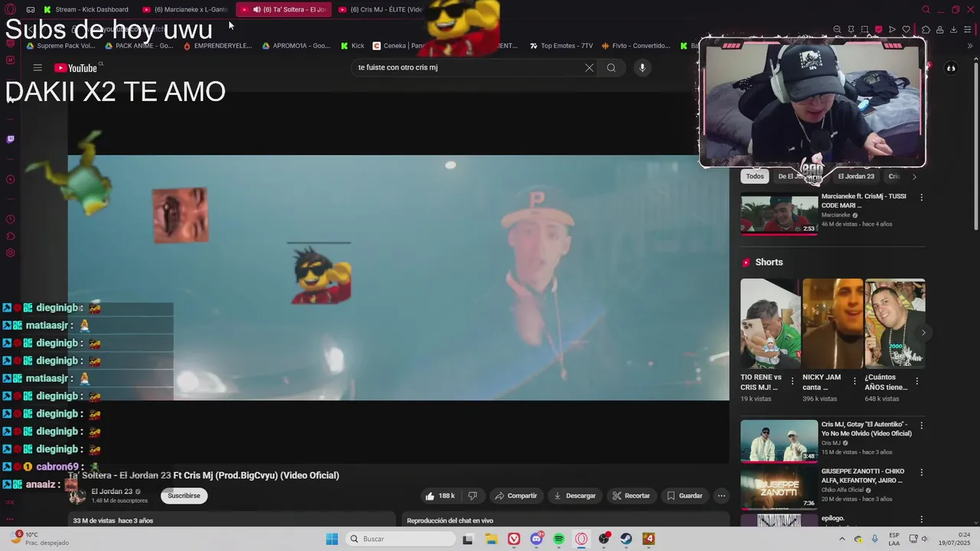The height and width of the screenshot is (551, 980).
Task: Open options for the TIO RENE short
Action: pos(792,380)
